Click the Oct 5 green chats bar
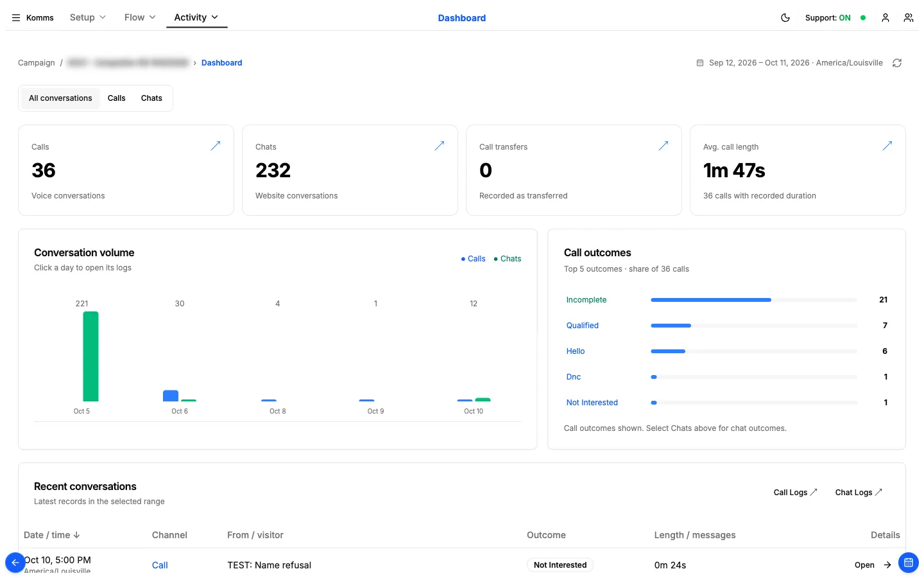Viewport: 924px width, 578px height. 91,356
